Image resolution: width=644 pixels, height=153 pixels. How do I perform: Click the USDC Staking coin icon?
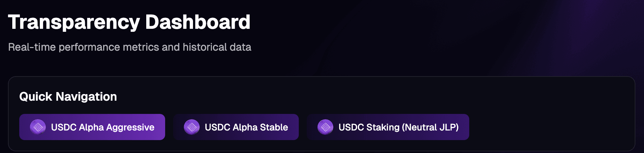pos(325,127)
